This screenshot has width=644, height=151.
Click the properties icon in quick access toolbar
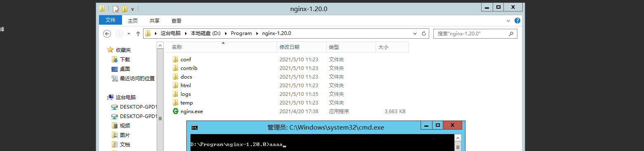click(x=116, y=9)
